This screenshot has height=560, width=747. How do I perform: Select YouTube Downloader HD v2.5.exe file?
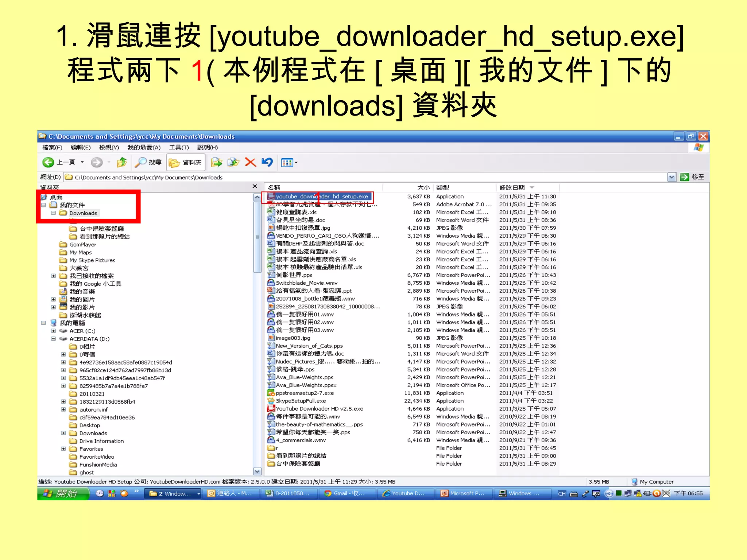tap(319, 409)
